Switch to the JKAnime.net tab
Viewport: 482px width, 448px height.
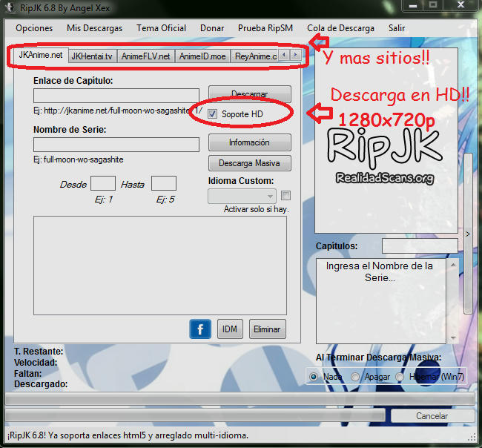[41, 55]
